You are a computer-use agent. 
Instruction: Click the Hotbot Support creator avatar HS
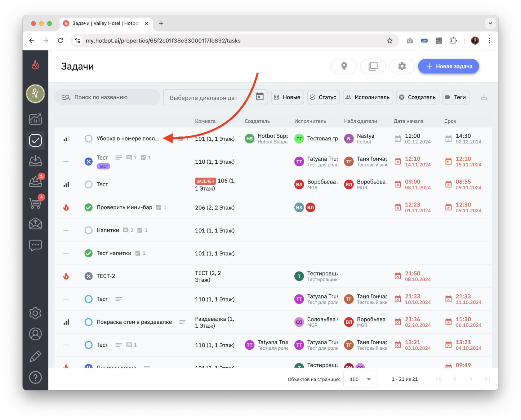[249, 139]
